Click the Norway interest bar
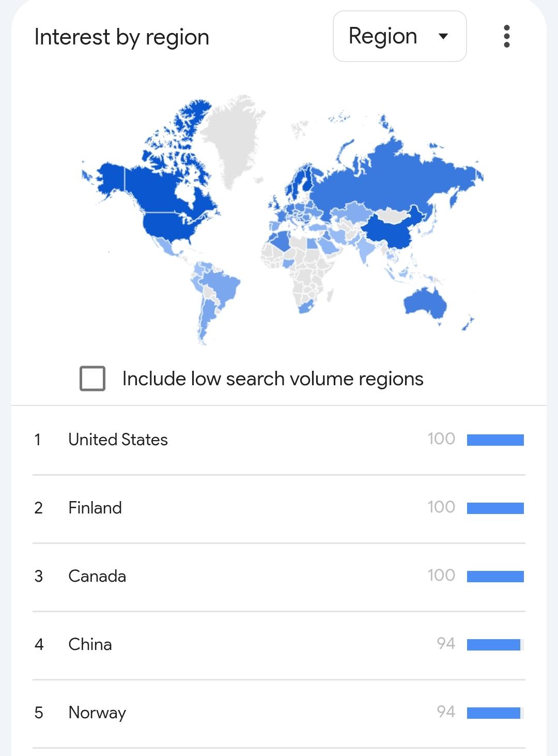This screenshot has width=558, height=756. [x=493, y=713]
